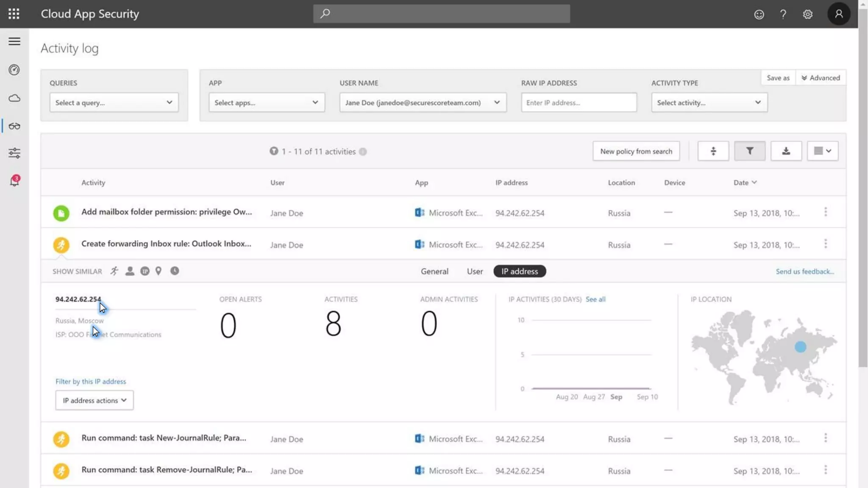Show similar activities by user icon
Image resolution: width=868 pixels, height=488 pixels.
tap(130, 271)
